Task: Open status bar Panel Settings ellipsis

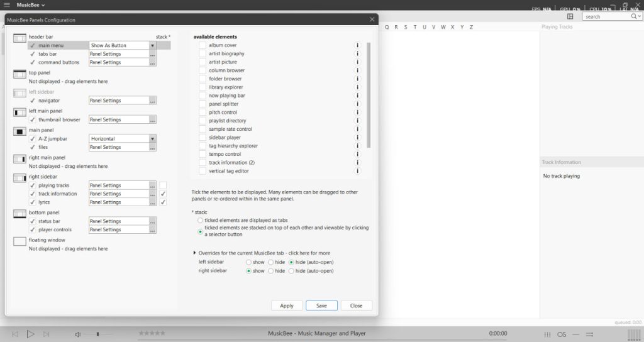Action: (152, 221)
